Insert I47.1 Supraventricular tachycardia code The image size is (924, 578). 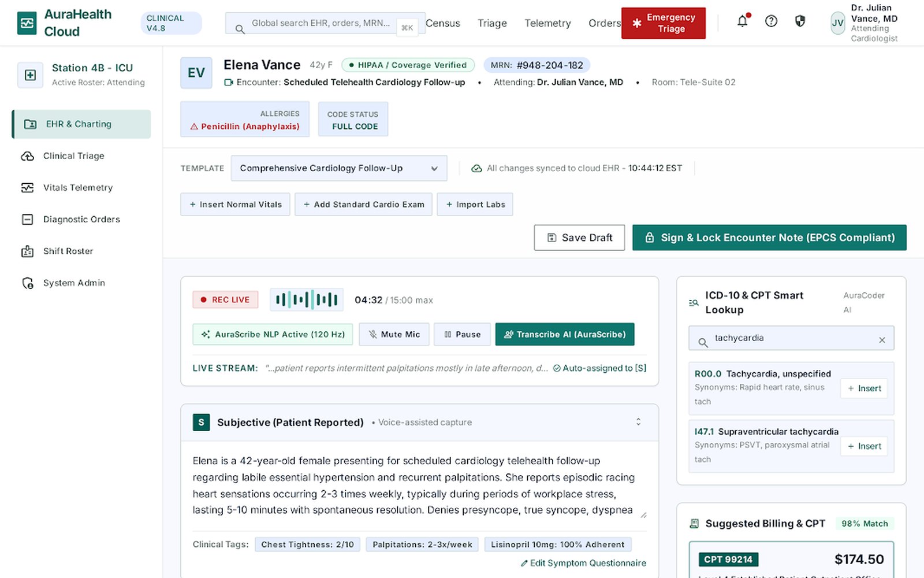(864, 446)
